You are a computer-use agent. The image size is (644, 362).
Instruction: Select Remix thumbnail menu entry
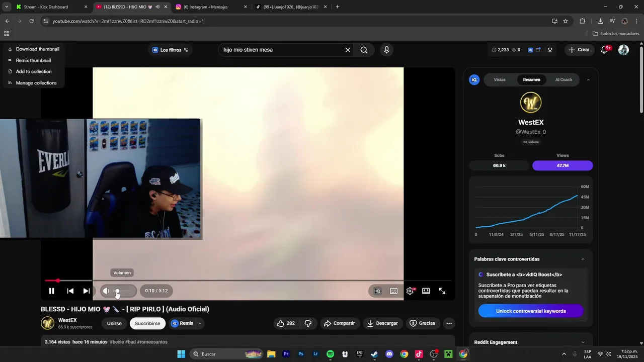coord(30,60)
